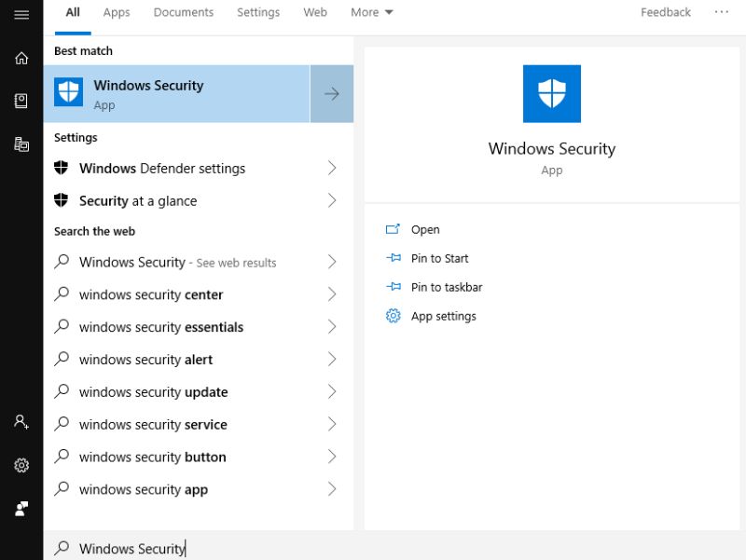Click the shield icon beside Security at a glance
746x560 pixels.
click(x=61, y=200)
